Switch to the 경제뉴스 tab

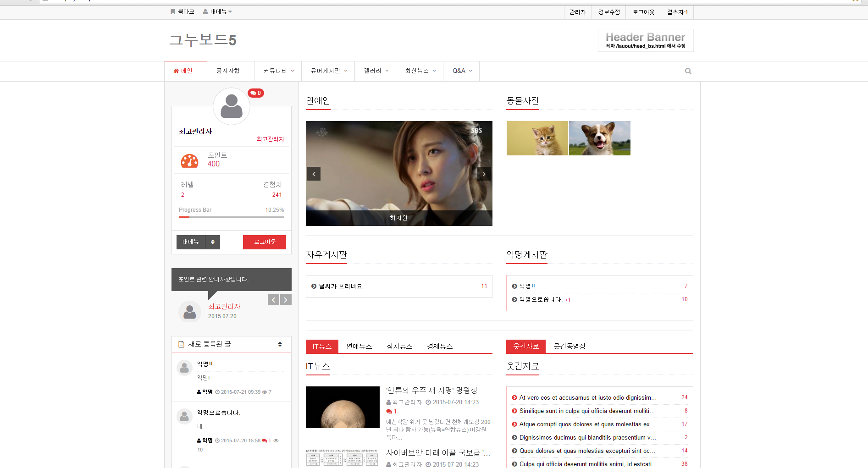coord(440,347)
